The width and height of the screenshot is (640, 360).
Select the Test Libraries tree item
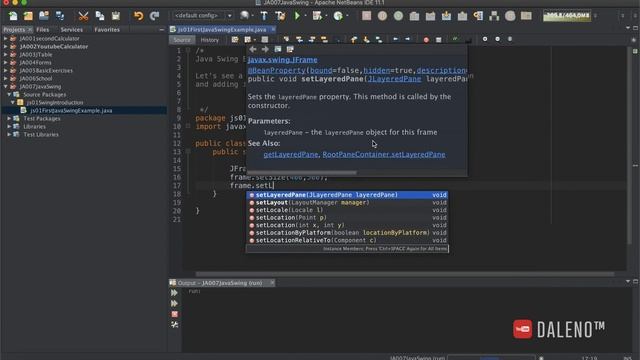41,134
